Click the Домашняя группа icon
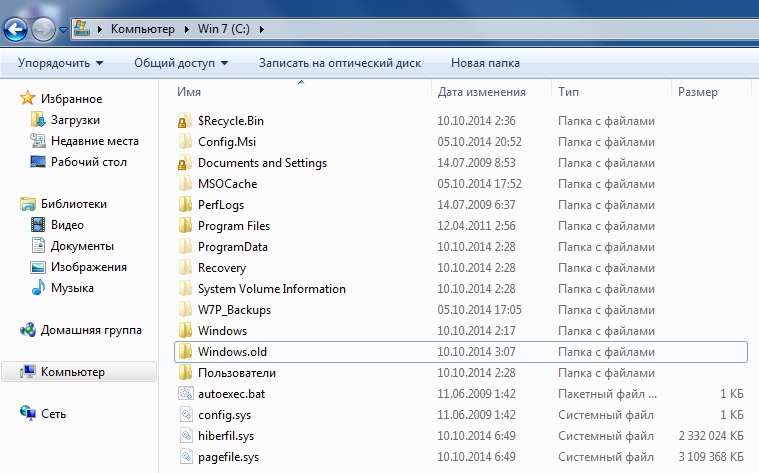759x473 pixels. (28, 330)
